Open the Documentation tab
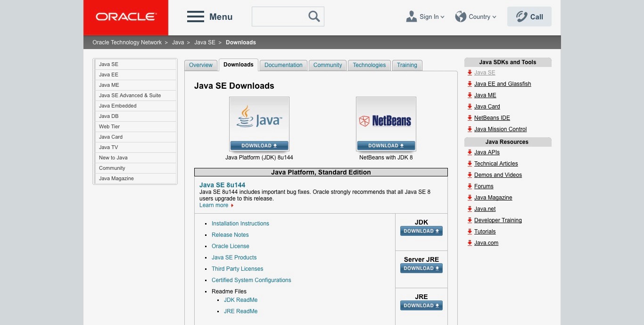Image resolution: width=644 pixels, height=325 pixels. tap(283, 65)
